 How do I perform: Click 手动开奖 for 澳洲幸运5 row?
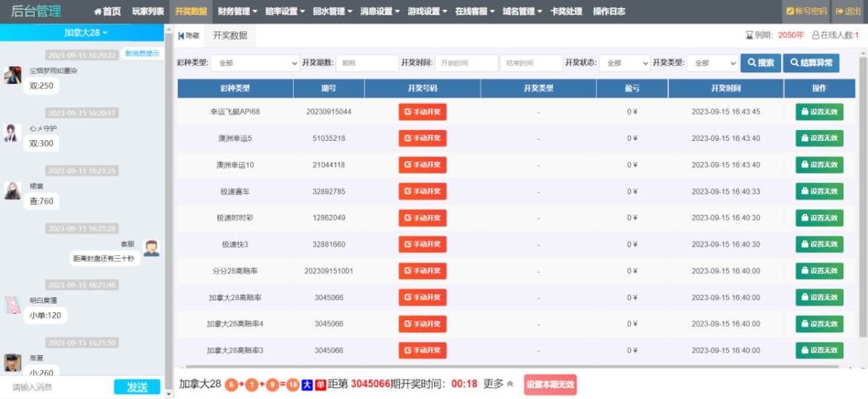coord(422,138)
